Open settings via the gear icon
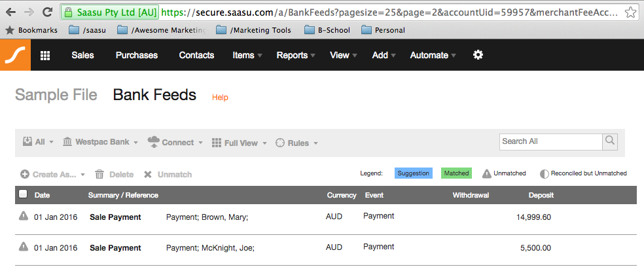Screen dimensions: 644x267 [x=478, y=55]
